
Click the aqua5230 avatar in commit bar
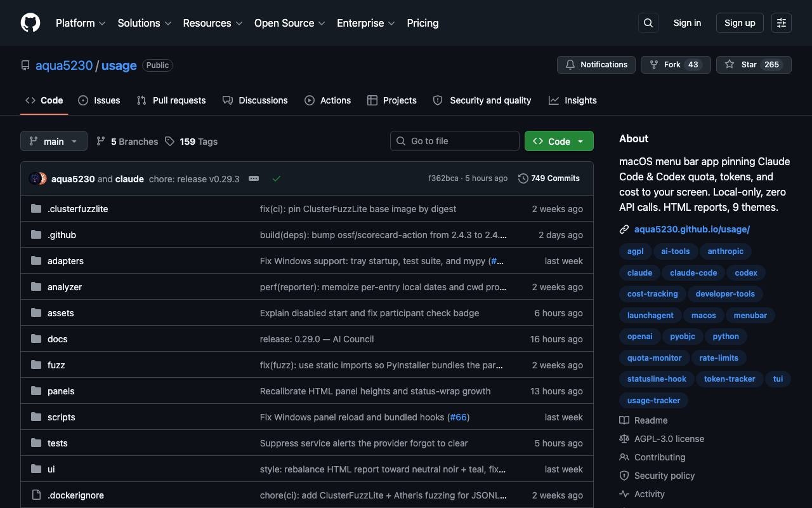click(35, 178)
